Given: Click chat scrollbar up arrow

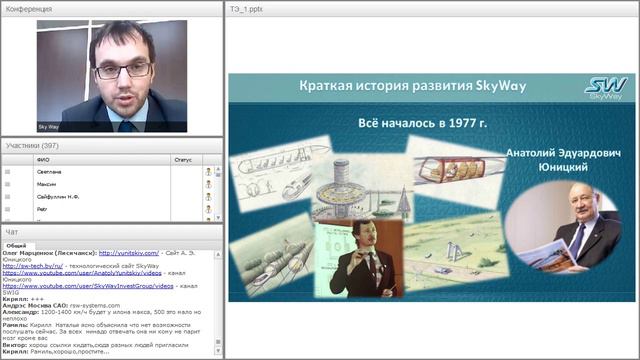Looking at the screenshot, I should point(218,254).
